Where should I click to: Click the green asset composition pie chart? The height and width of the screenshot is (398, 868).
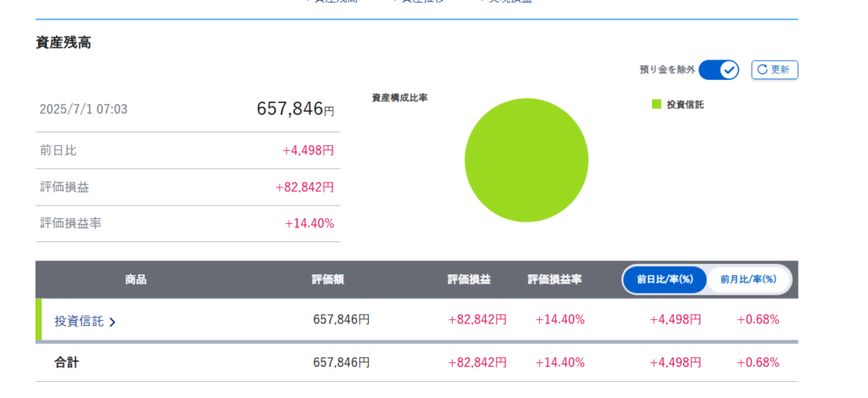coord(526,160)
